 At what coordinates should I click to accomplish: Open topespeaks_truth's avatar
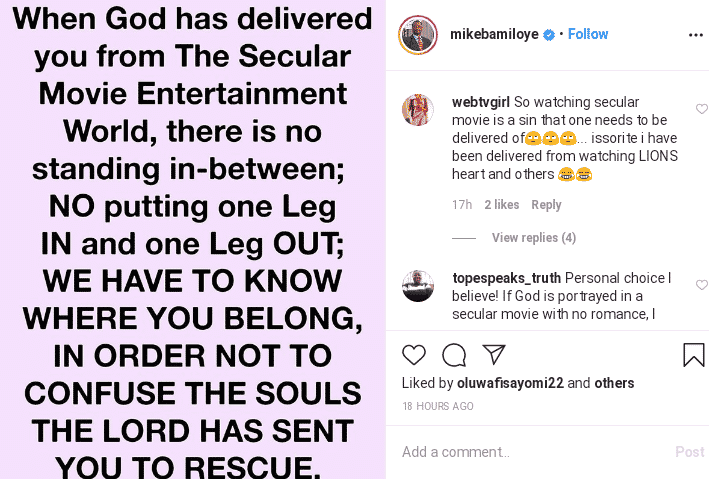coord(417,286)
